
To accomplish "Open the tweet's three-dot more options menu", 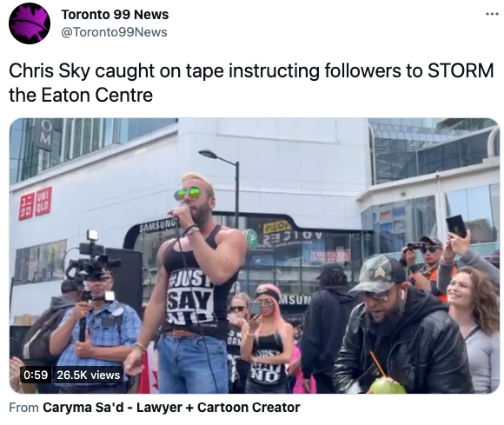I will (x=492, y=14).
